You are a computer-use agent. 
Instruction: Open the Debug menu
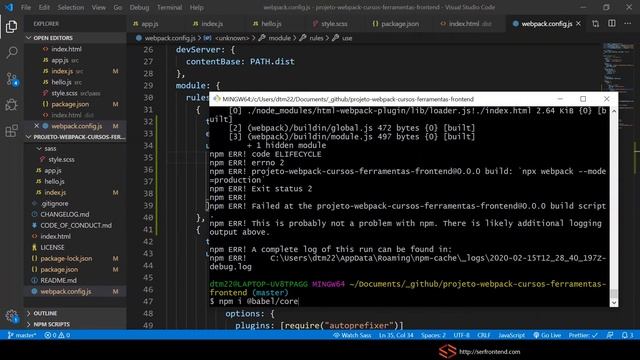(139, 7)
